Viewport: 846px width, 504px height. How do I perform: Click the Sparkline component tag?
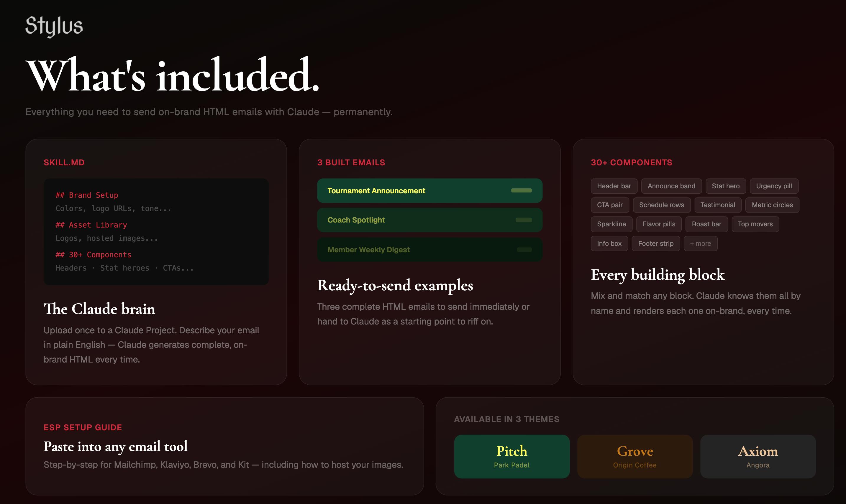click(x=611, y=224)
